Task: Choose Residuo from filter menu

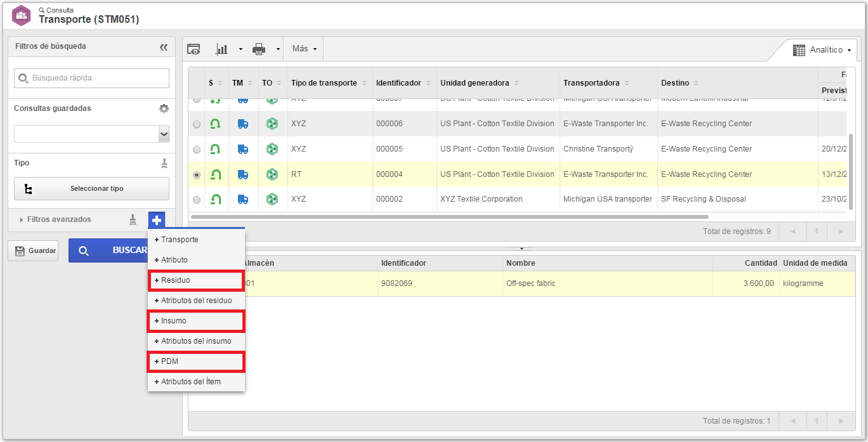Action: pos(196,280)
